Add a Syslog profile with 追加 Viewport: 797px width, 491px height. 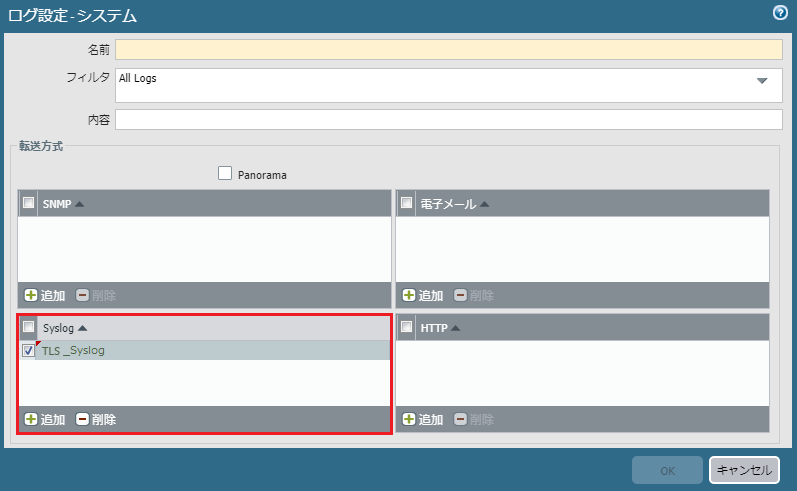pyautogui.click(x=45, y=419)
